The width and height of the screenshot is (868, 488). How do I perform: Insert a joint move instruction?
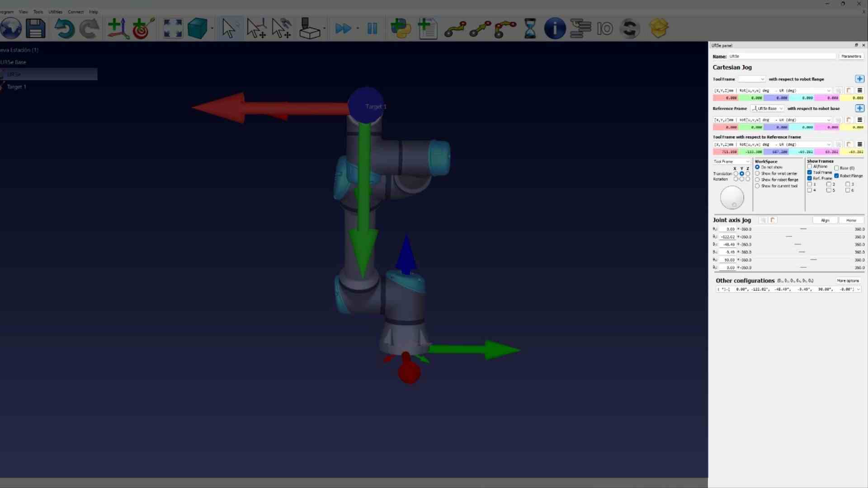click(x=455, y=29)
